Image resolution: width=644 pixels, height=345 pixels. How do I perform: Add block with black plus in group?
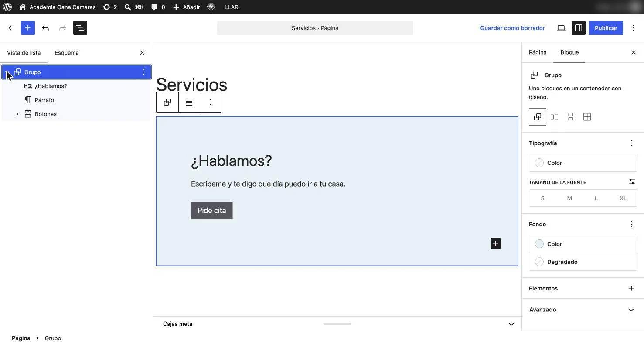click(x=496, y=243)
